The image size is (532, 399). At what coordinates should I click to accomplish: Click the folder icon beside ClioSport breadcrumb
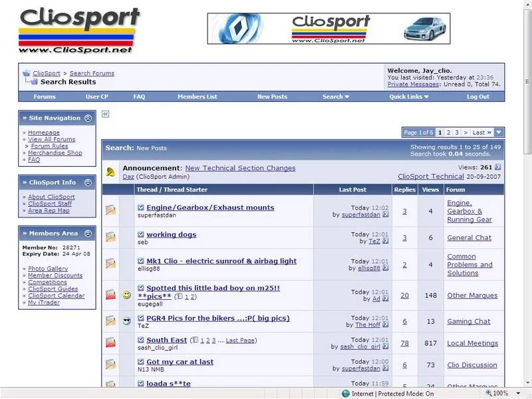26,73
